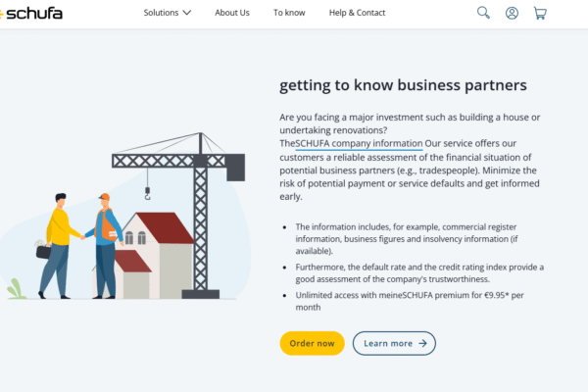Open the search magnifier icon

tap(483, 13)
